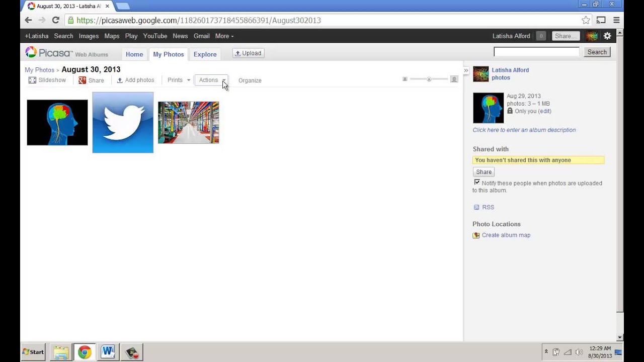Click Play in the Google bar
The width and height of the screenshot is (644, 362).
click(x=131, y=36)
